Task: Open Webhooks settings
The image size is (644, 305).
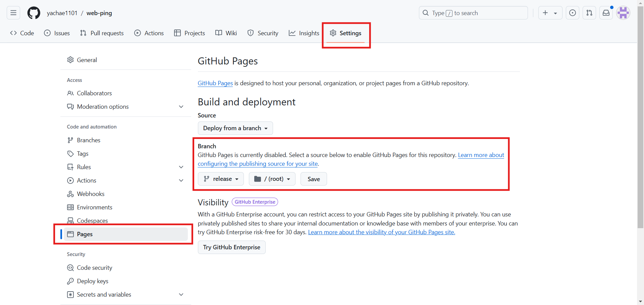Action: point(126,194)
